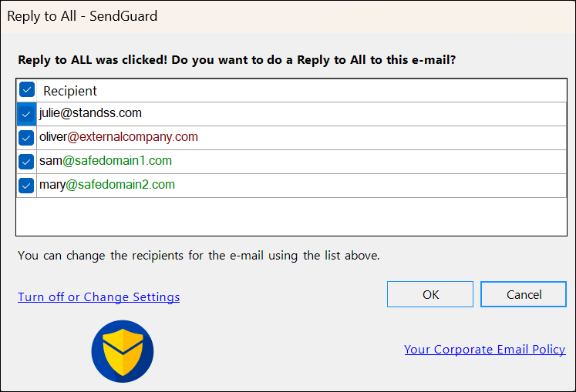Click the Reply to All - SendGuard title bar

(288, 16)
